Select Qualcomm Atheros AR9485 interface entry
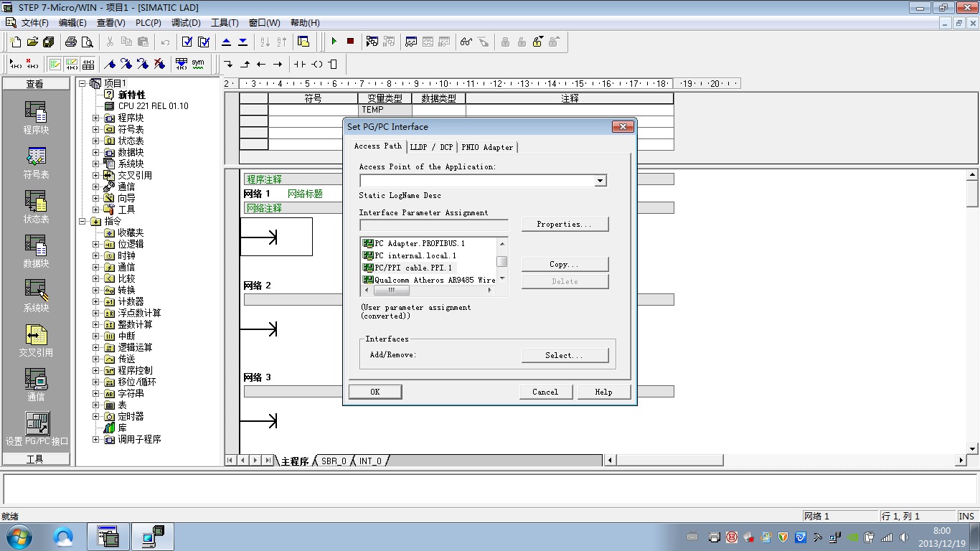This screenshot has width=980, height=551. click(x=429, y=280)
